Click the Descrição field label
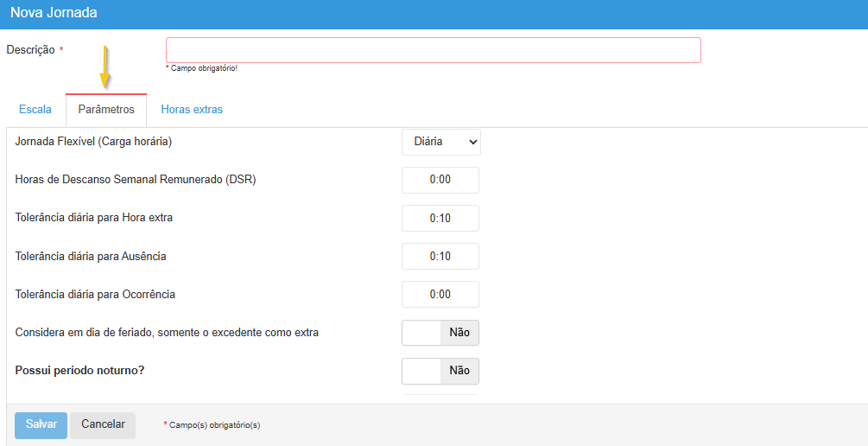Image resolution: width=868 pixels, height=446 pixels. [30, 50]
